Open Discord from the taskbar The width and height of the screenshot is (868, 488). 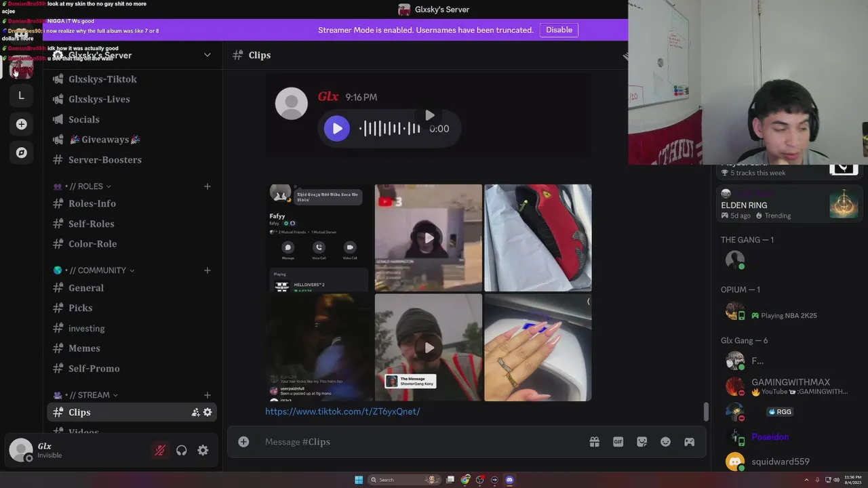coord(509,480)
